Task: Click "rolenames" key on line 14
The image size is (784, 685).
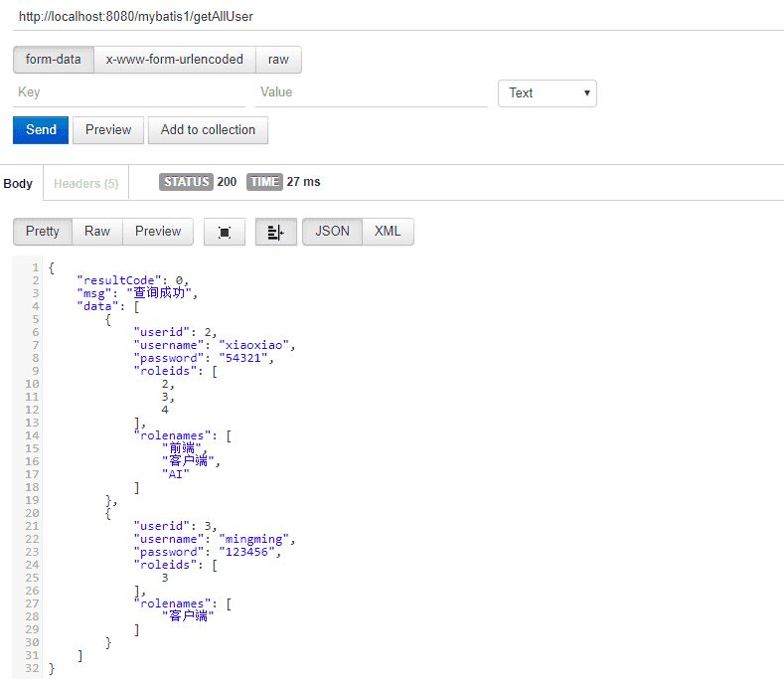Action: (x=172, y=435)
